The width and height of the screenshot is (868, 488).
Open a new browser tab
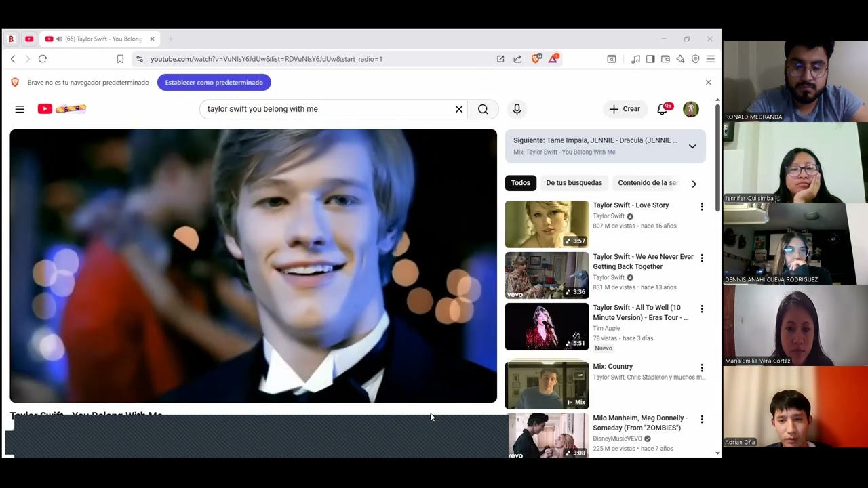point(170,39)
